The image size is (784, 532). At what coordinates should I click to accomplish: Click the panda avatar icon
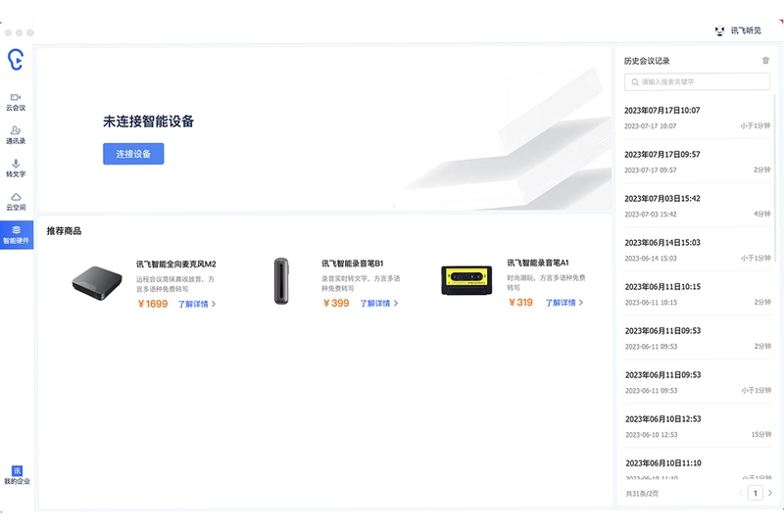(719, 31)
